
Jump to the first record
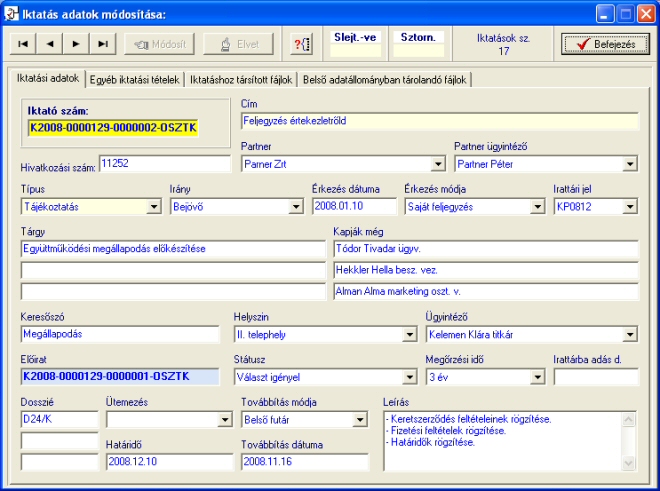point(23,44)
